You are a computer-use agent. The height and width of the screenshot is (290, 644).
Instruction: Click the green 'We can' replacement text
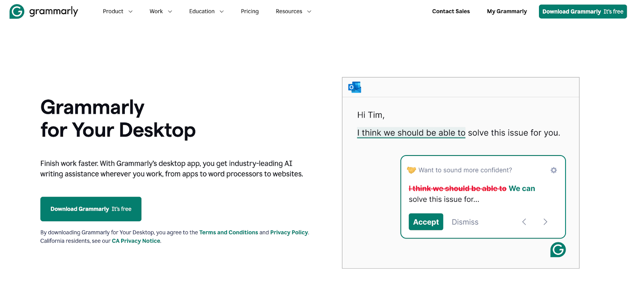coord(522,188)
